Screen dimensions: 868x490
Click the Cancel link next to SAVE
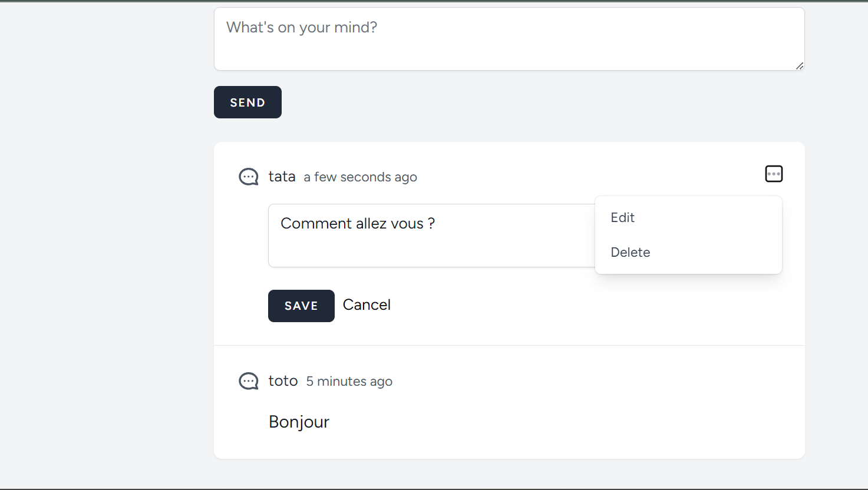(367, 305)
